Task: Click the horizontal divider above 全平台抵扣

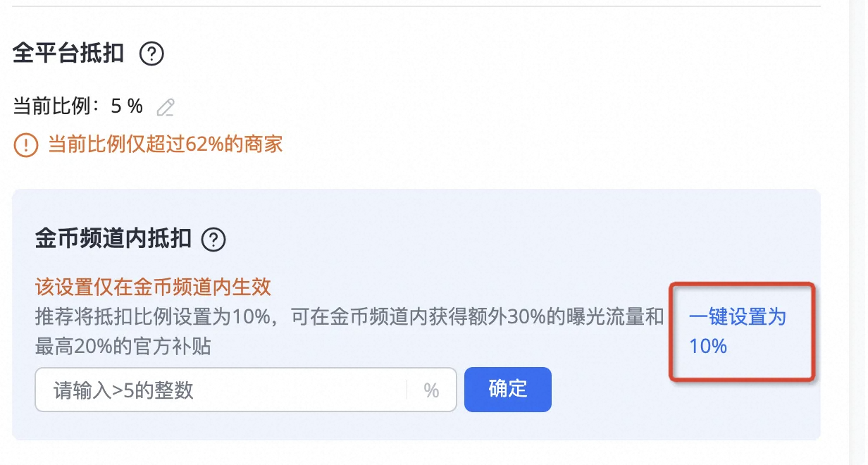Action: click(416, 6)
